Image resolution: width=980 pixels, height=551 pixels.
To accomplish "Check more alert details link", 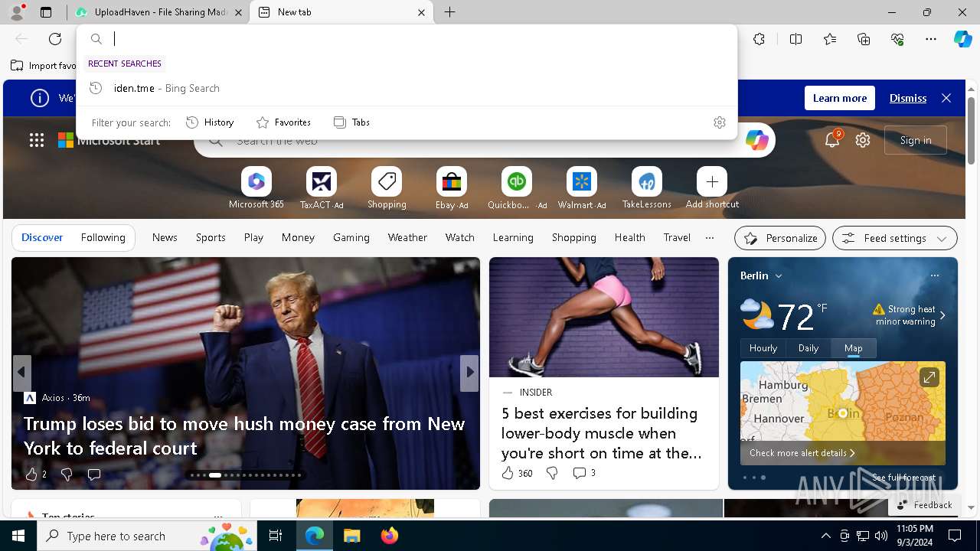I will pos(802,453).
